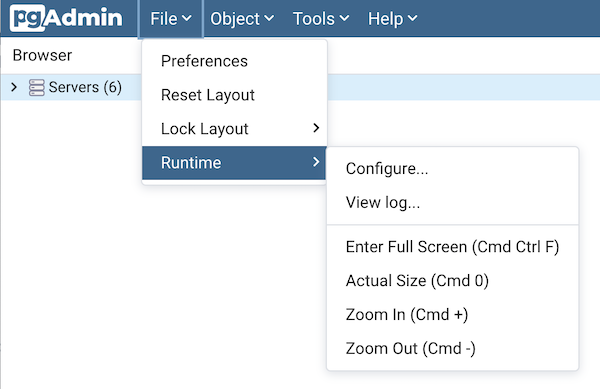Click the Lock Layout submenu arrow

tap(316, 128)
